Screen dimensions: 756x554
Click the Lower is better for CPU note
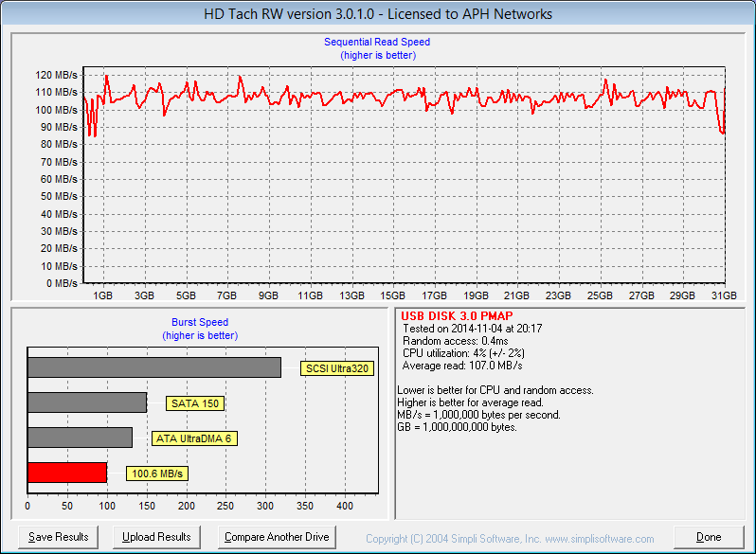click(x=495, y=390)
